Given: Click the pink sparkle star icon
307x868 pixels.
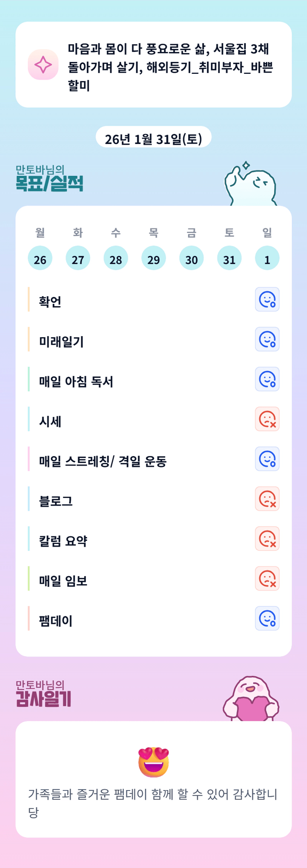Looking at the screenshot, I should (43, 65).
